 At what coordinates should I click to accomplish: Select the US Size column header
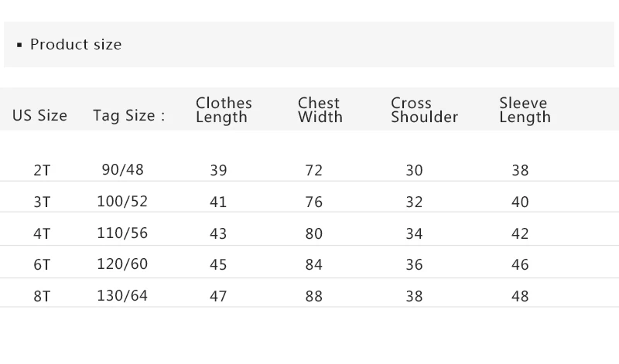pos(39,116)
